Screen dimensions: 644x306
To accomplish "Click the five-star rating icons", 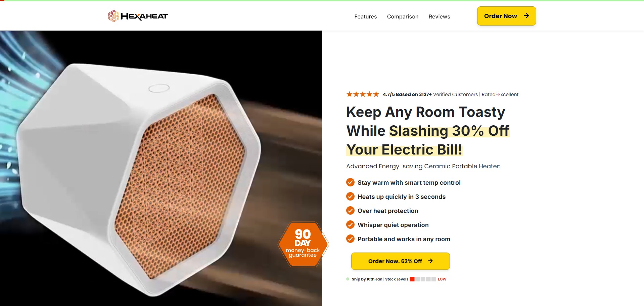I will (x=363, y=94).
